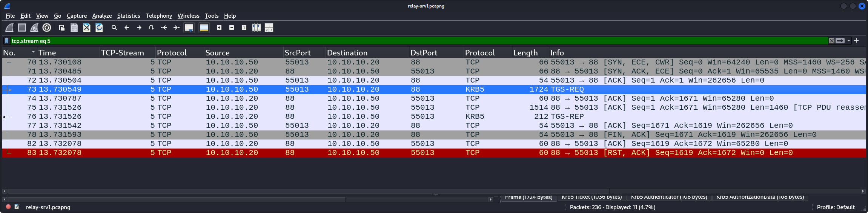Sort by the TCP-Stream column header
The image size is (868, 213).
pyautogui.click(x=127, y=53)
